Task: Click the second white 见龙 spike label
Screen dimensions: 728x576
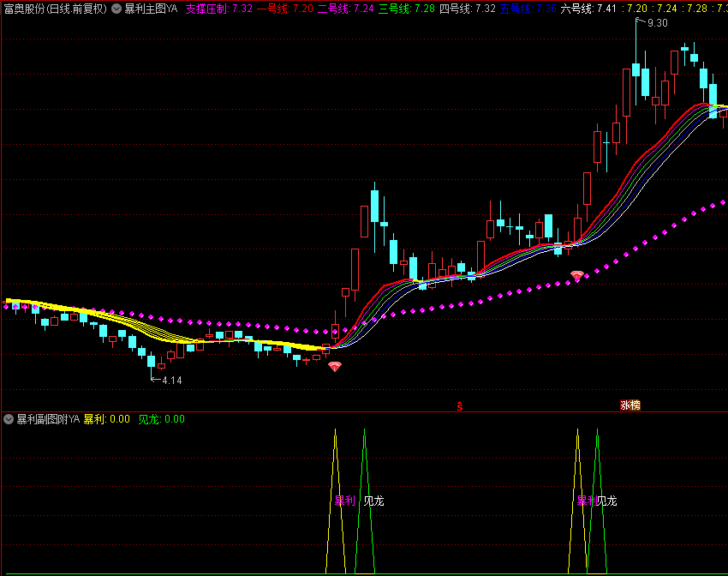Action: (607, 501)
